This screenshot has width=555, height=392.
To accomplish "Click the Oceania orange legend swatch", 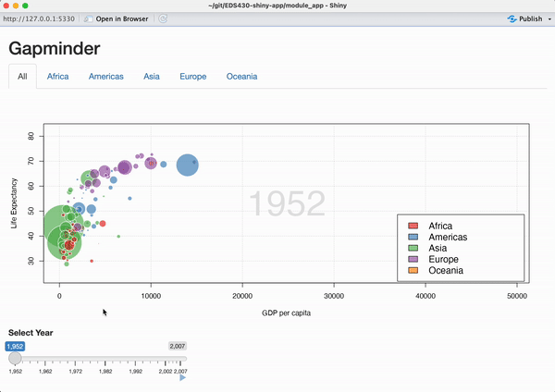I will [x=413, y=271].
